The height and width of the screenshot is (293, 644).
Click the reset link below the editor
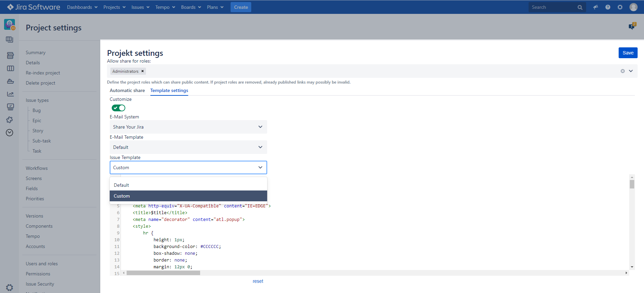258,281
